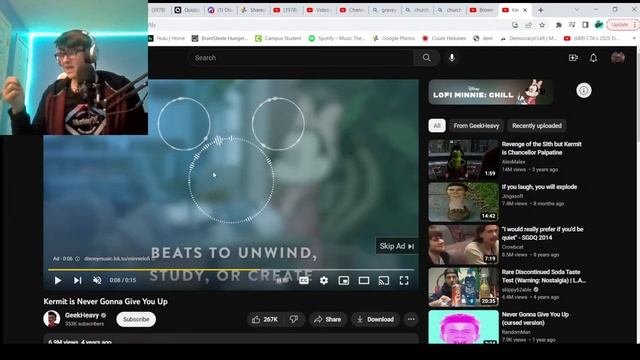Image resolution: width=640 pixels, height=360 pixels.
Task: Select the Recently uploaded chip
Action: click(x=537, y=126)
